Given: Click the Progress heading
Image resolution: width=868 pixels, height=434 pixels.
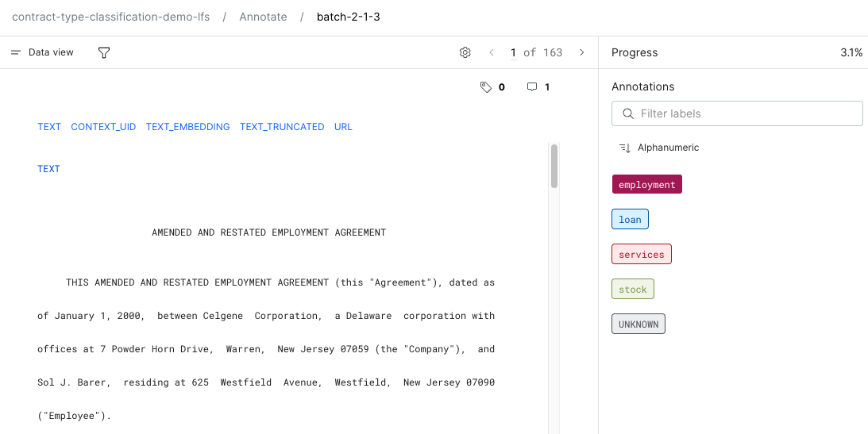Looking at the screenshot, I should pyautogui.click(x=635, y=52).
